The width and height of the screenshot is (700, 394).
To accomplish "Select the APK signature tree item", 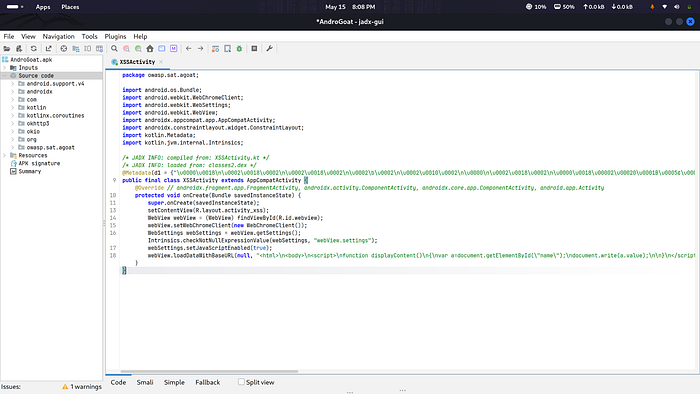I will (39, 164).
